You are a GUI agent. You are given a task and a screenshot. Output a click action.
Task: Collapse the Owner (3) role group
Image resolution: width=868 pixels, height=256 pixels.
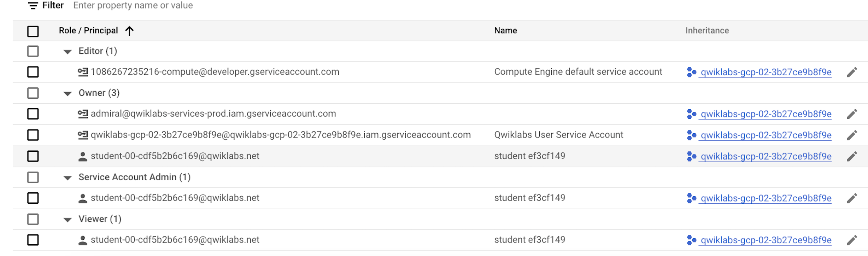(x=68, y=94)
